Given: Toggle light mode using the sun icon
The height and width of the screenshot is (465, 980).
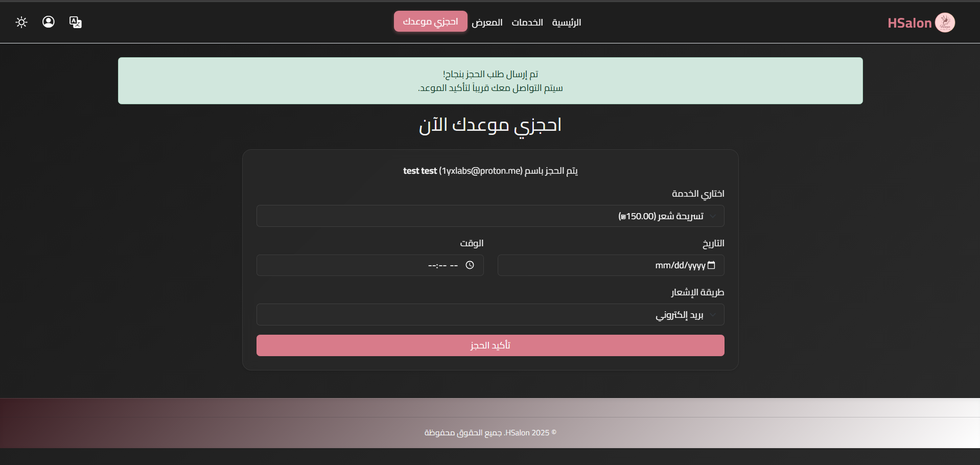Looking at the screenshot, I should click(21, 22).
